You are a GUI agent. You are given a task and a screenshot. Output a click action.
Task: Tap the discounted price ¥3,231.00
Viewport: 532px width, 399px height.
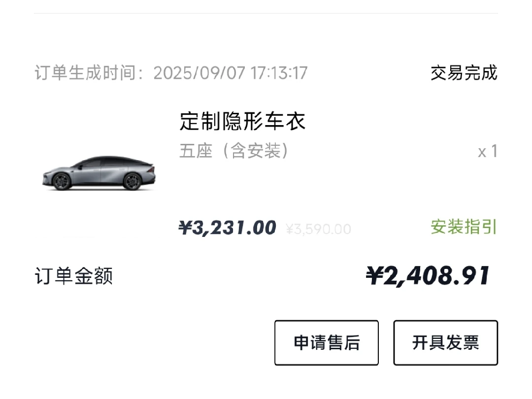pos(227,228)
